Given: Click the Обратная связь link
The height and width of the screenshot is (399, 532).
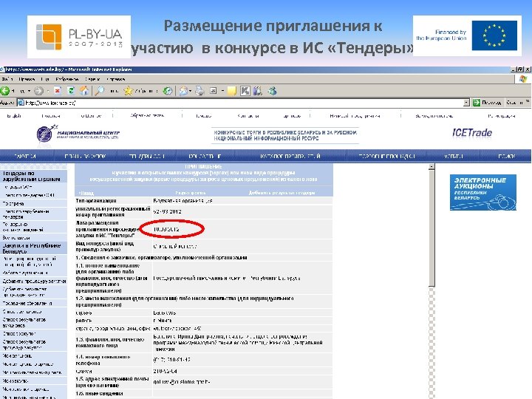Looking at the screenshot, I should click(x=147, y=115).
